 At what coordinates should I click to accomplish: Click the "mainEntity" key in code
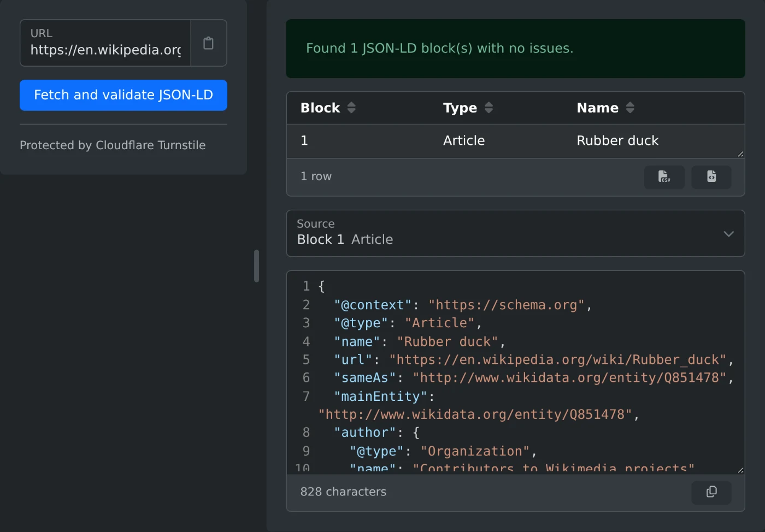pos(380,397)
